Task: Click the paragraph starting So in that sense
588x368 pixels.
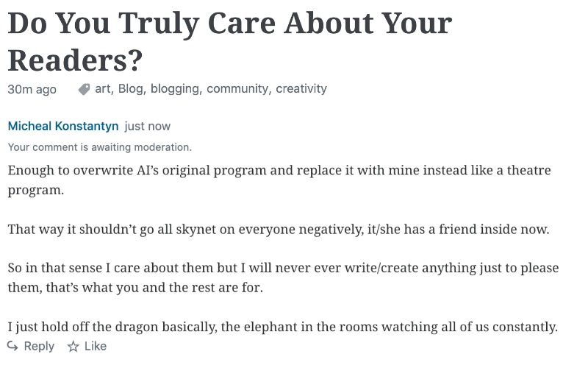Action: point(283,277)
